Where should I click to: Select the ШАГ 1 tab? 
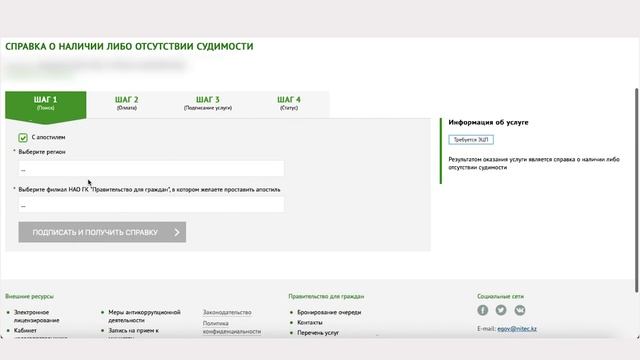(46, 103)
